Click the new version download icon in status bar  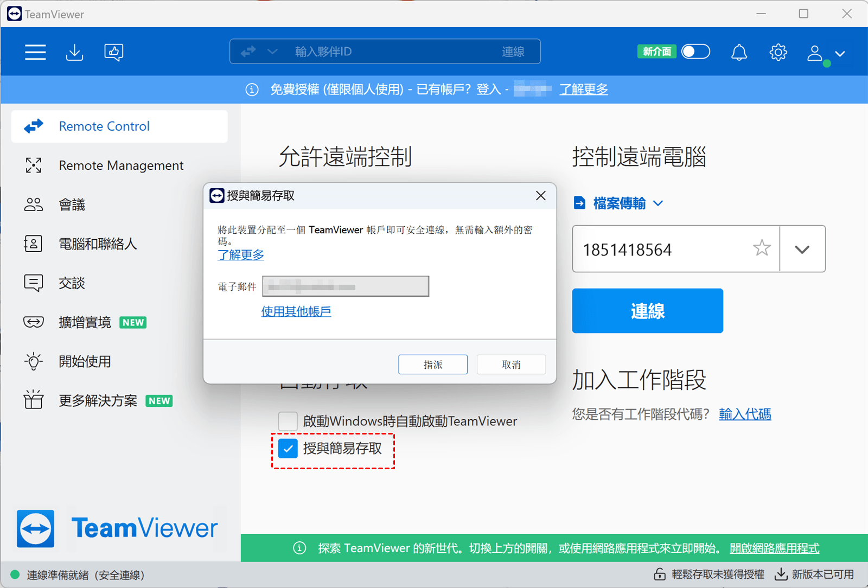pyautogui.click(x=781, y=574)
